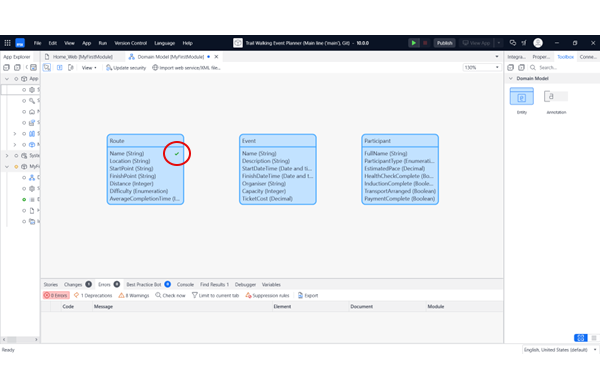This screenshot has height=390, width=600.
Task: Expand the System module node
Action: (x=7, y=155)
